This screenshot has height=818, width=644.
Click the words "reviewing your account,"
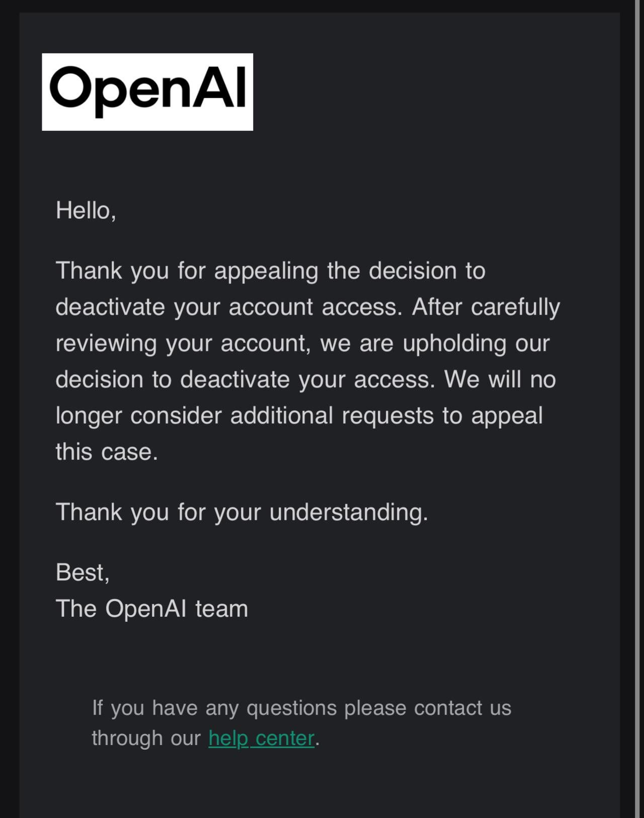183,343
